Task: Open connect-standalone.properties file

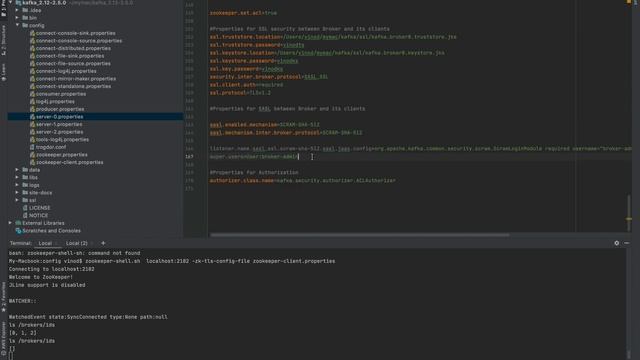Action: pyautogui.click(x=73, y=87)
